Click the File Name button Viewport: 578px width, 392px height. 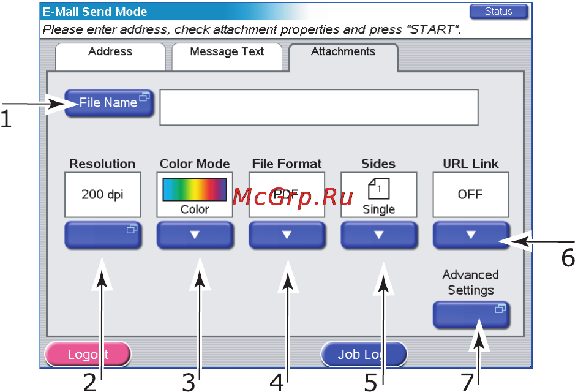tap(109, 104)
